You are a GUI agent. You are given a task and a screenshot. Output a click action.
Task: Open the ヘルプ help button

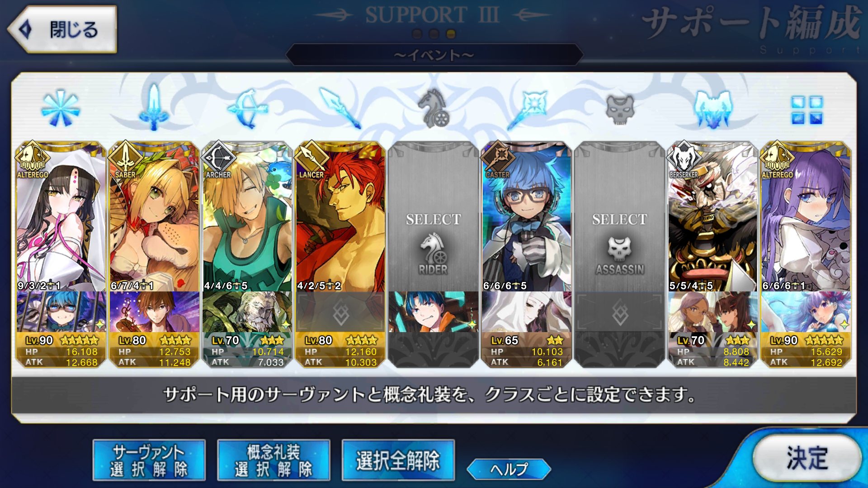click(509, 469)
